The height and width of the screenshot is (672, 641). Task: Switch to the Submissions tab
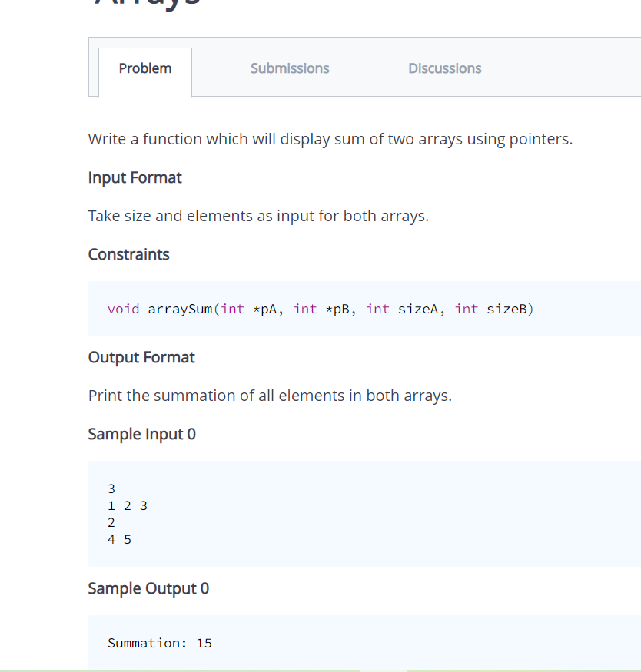point(290,68)
